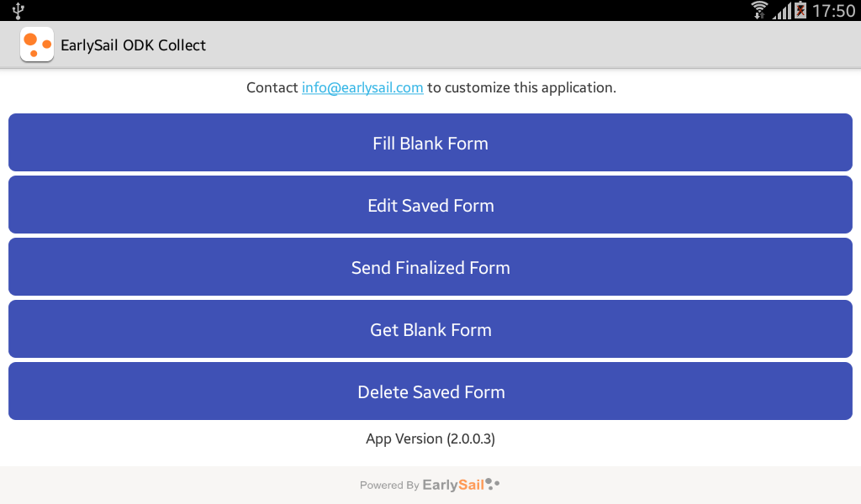Click the word "Contact" before the email

(x=272, y=87)
